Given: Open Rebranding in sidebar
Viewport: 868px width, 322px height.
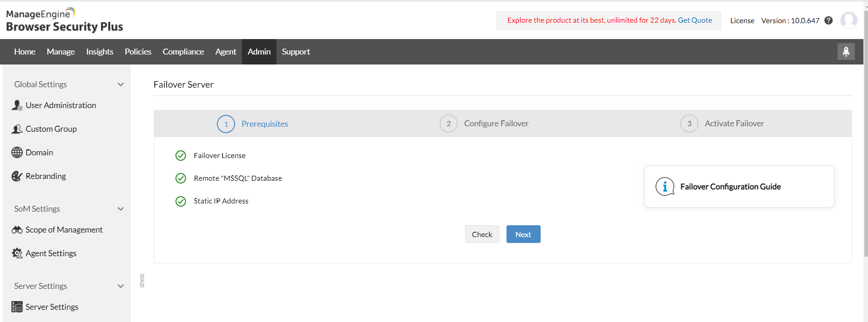Looking at the screenshot, I should pyautogui.click(x=45, y=176).
